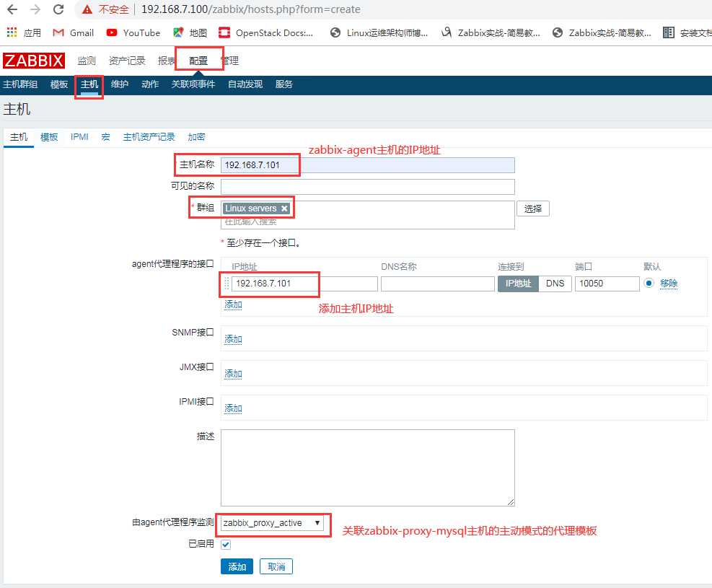Screen dimensions: 712x588
Task: Reload the page with the refresh icon
Action: click(58, 9)
